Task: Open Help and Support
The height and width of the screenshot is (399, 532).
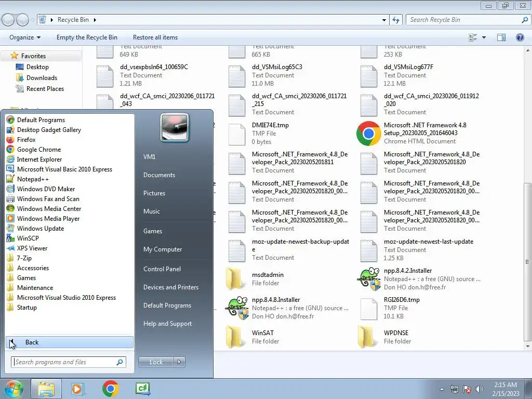Action: [x=167, y=324]
